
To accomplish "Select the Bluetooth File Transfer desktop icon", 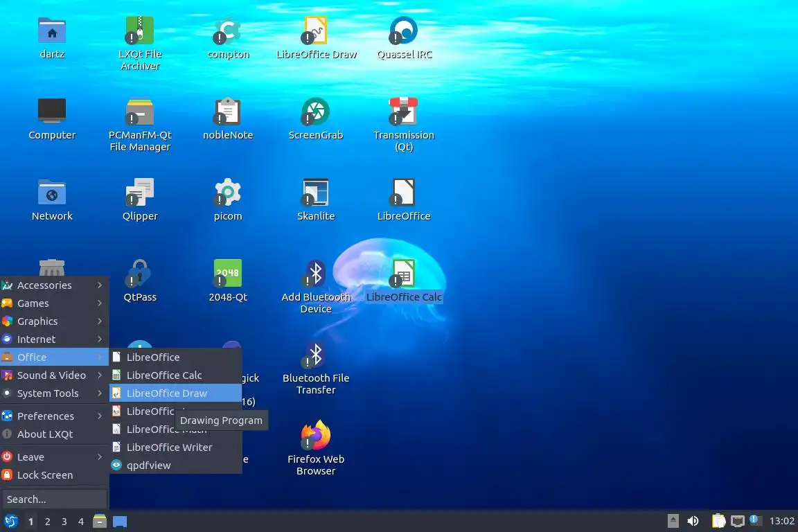I will [x=316, y=354].
